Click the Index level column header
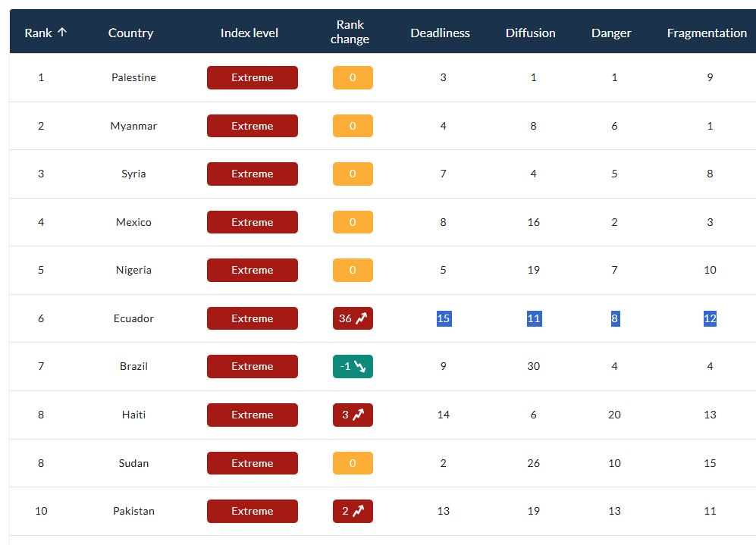Viewport: 756px width, 545px height. pos(249,33)
